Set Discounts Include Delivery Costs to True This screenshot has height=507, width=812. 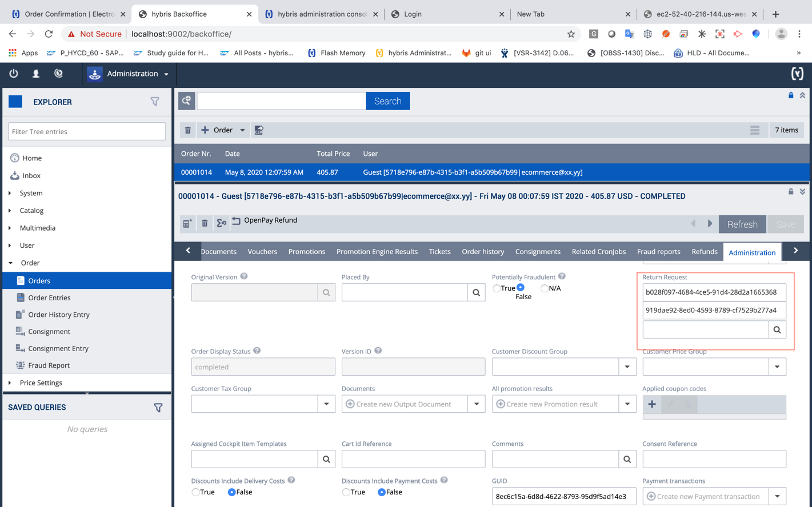pyautogui.click(x=196, y=492)
